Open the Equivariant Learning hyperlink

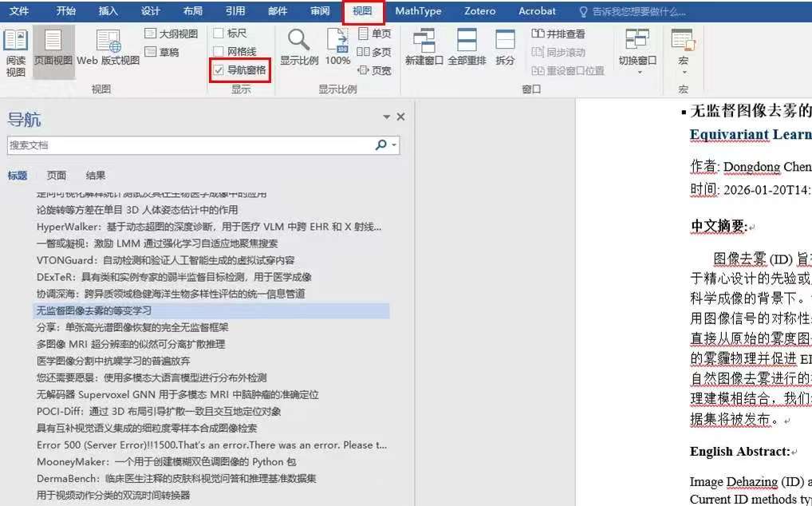point(750,134)
